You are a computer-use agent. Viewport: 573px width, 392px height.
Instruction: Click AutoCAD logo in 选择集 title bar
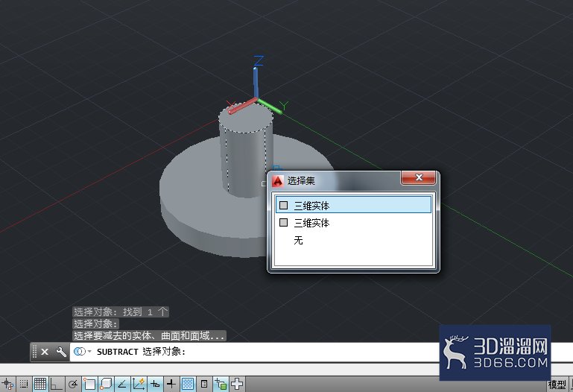[278, 180]
